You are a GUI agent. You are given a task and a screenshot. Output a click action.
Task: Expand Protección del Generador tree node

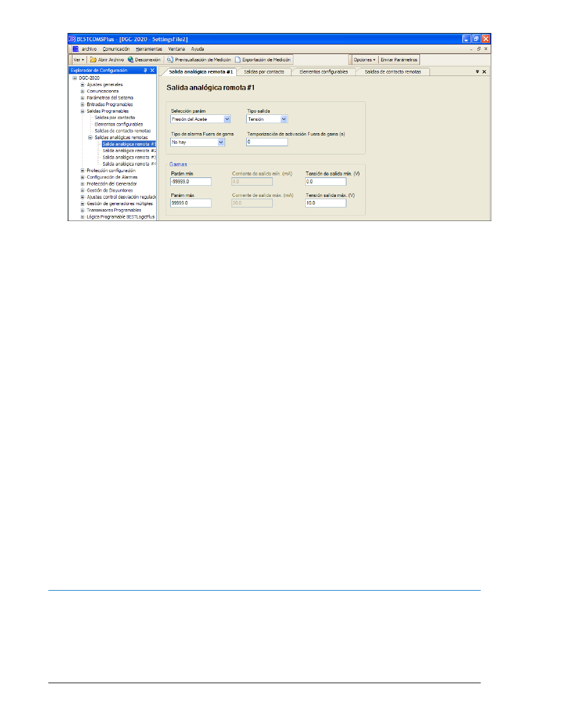(82, 184)
